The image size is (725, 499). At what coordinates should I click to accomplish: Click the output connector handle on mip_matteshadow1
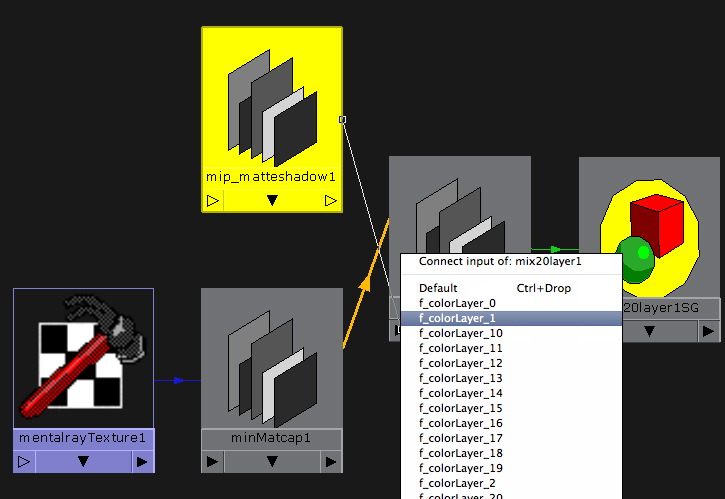[x=342, y=120]
